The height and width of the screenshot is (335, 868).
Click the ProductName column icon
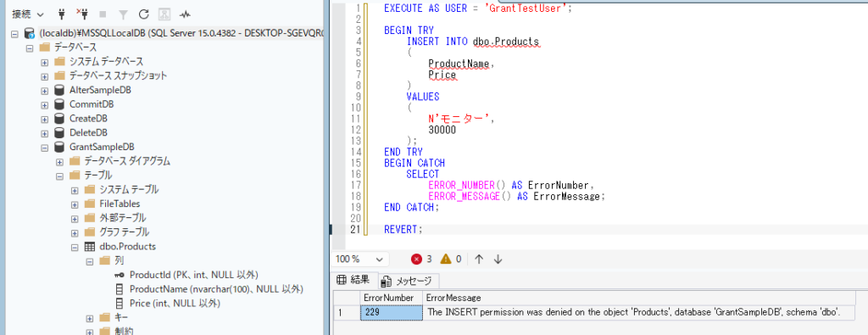pyautogui.click(x=119, y=289)
